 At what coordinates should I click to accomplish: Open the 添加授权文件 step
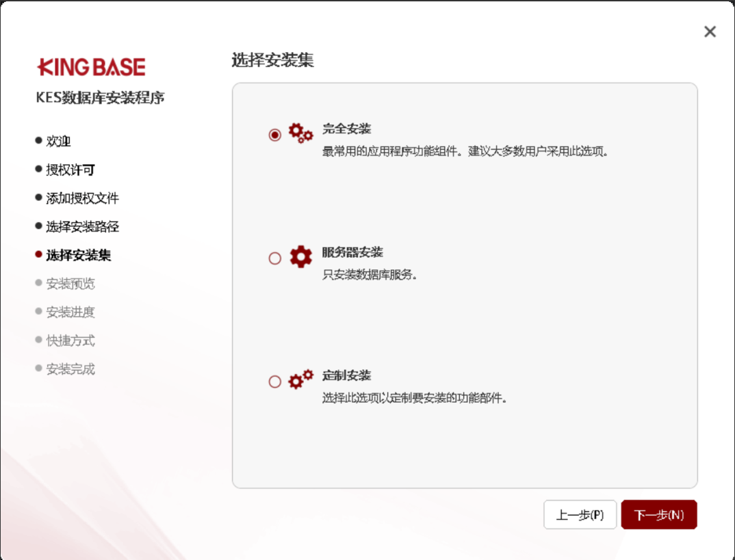(83, 198)
